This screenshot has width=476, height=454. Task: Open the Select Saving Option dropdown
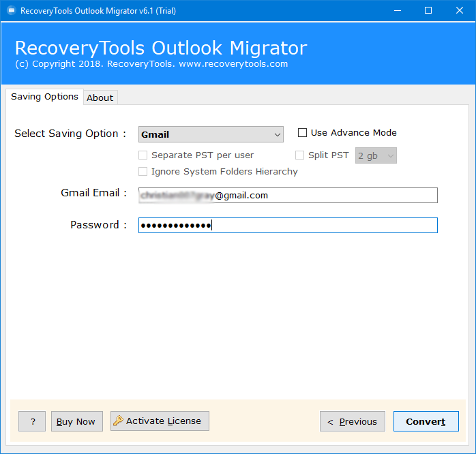[x=211, y=134]
